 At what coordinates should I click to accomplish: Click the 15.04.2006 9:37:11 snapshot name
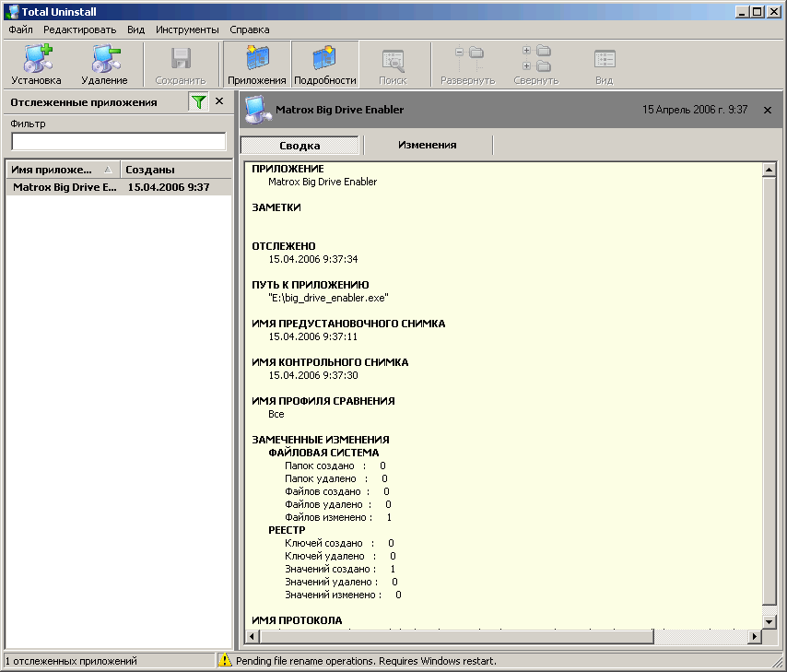pos(313,336)
